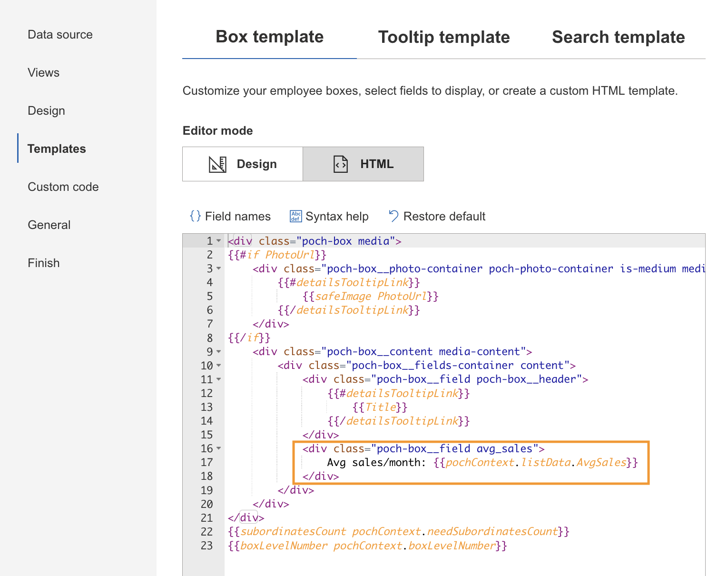728x576 pixels.
Task: Click the Field names curly braces icon
Action: click(195, 216)
